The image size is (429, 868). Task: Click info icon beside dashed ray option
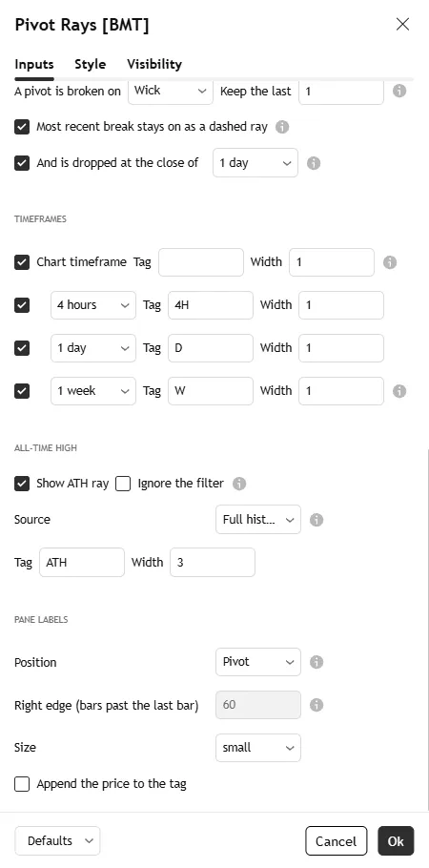click(x=282, y=127)
